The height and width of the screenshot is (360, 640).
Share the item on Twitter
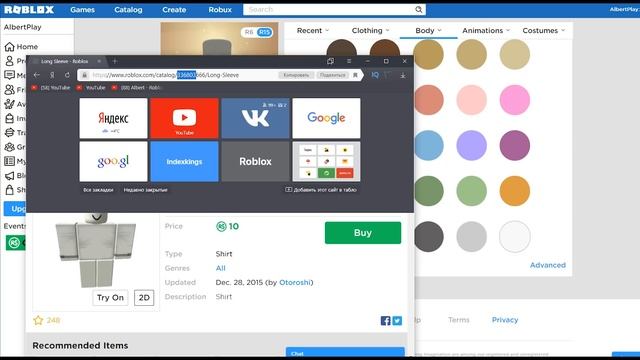coord(397,321)
